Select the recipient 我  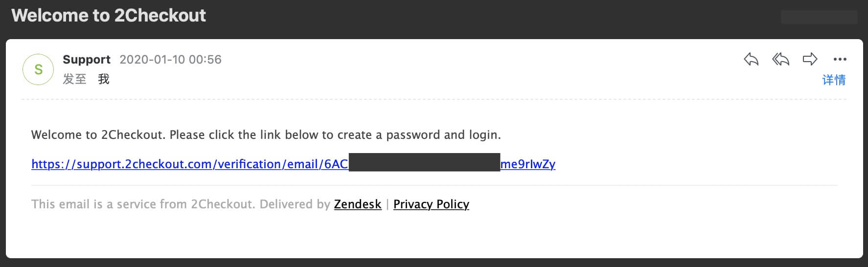pyautogui.click(x=104, y=79)
